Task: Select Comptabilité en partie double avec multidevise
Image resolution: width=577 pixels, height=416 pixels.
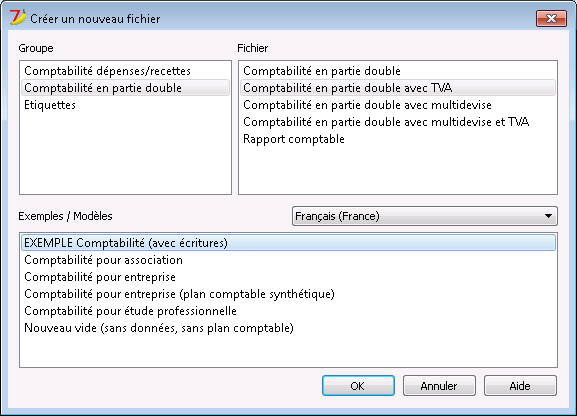Action: (x=398, y=105)
